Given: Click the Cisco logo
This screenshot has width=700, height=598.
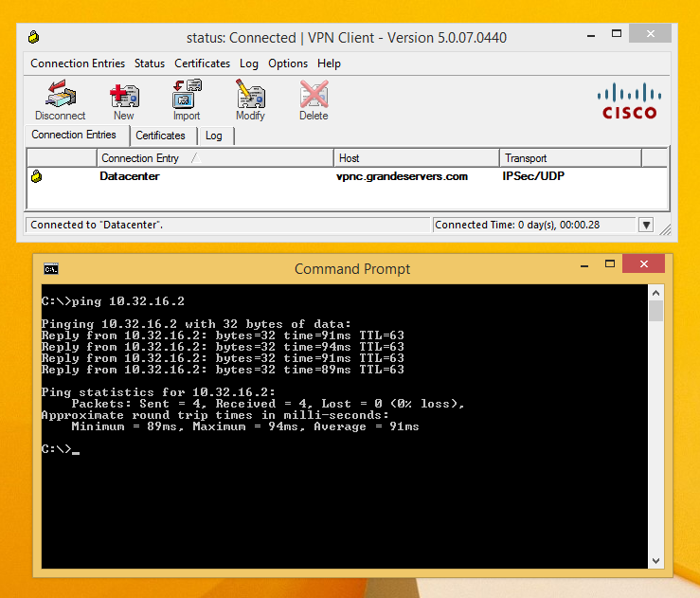Looking at the screenshot, I should point(629,100).
